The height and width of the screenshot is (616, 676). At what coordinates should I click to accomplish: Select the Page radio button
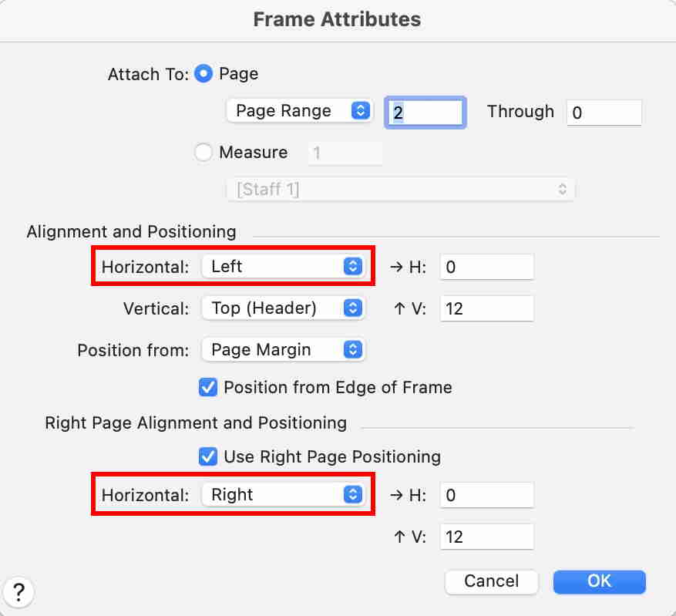203,74
